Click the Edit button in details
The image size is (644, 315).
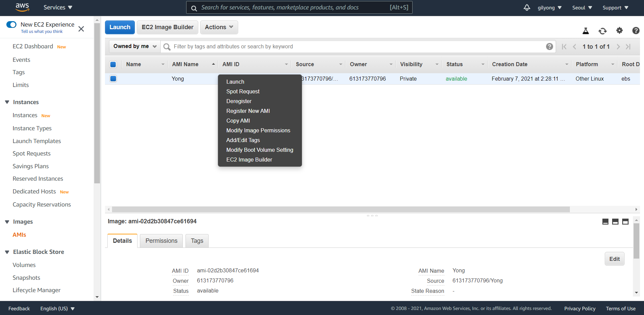[x=614, y=259]
